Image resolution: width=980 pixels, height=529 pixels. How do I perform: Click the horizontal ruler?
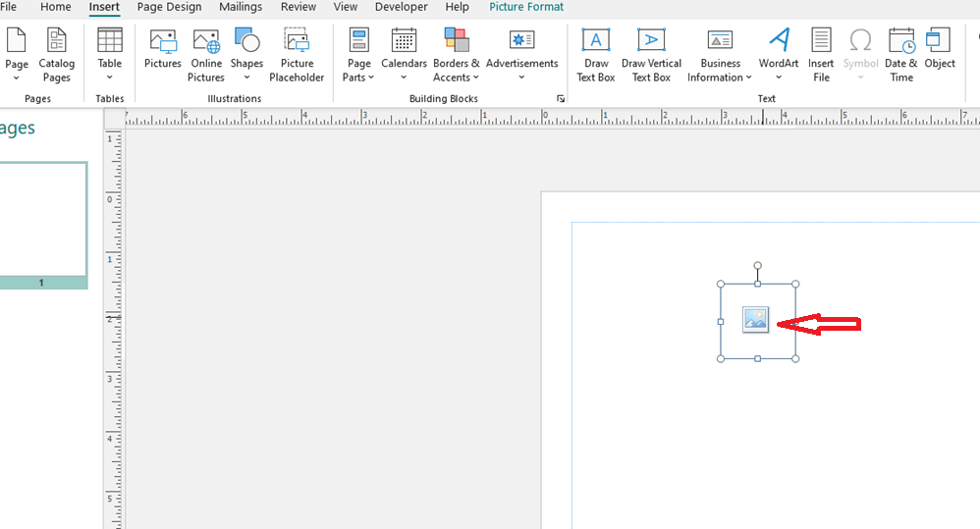[552, 118]
